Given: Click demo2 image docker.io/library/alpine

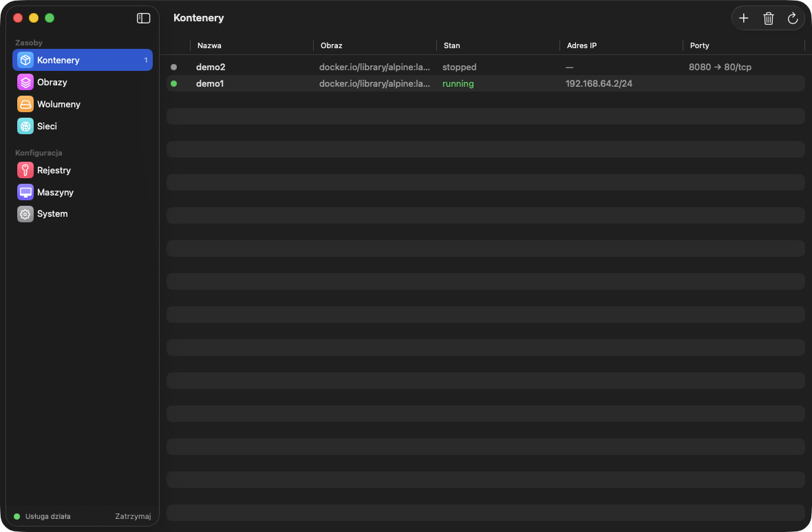Looking at the screenshot, I should pos(374,67).
